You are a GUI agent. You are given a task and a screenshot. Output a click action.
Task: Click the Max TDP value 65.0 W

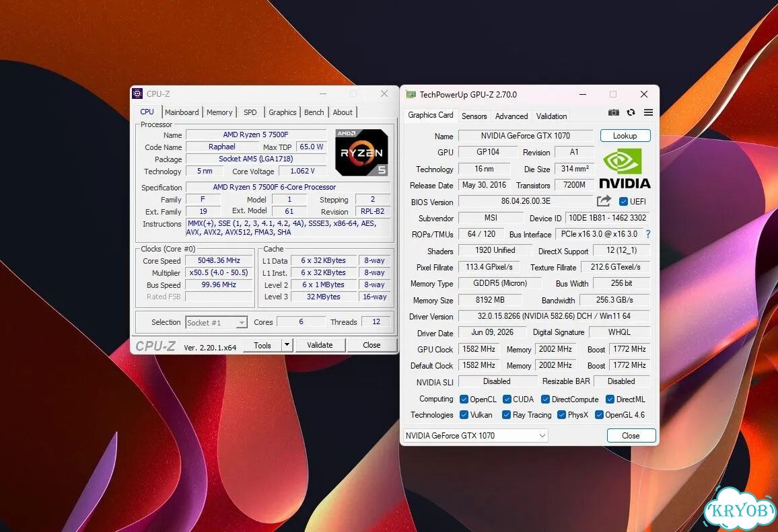[311, 147]
